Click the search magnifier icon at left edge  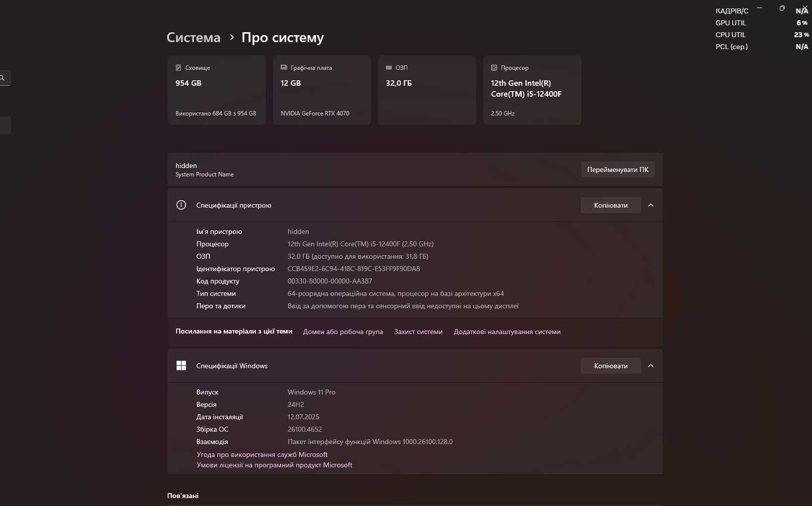click(x=2, y=78)
